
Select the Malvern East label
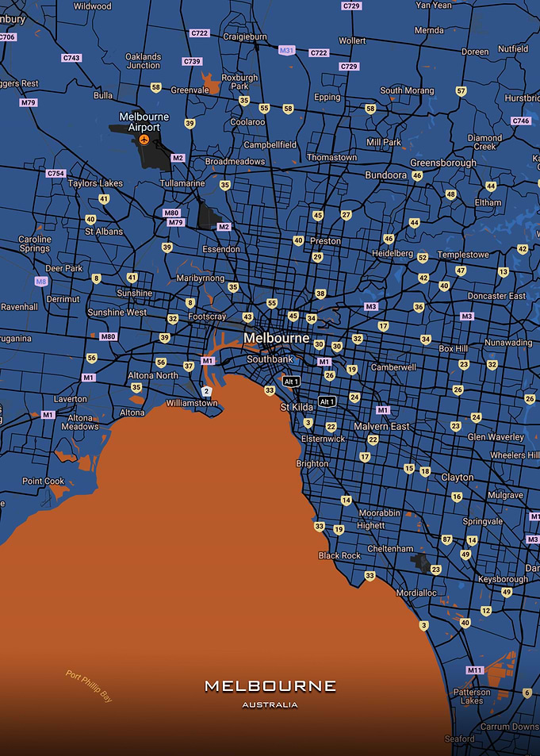[382, 427]
